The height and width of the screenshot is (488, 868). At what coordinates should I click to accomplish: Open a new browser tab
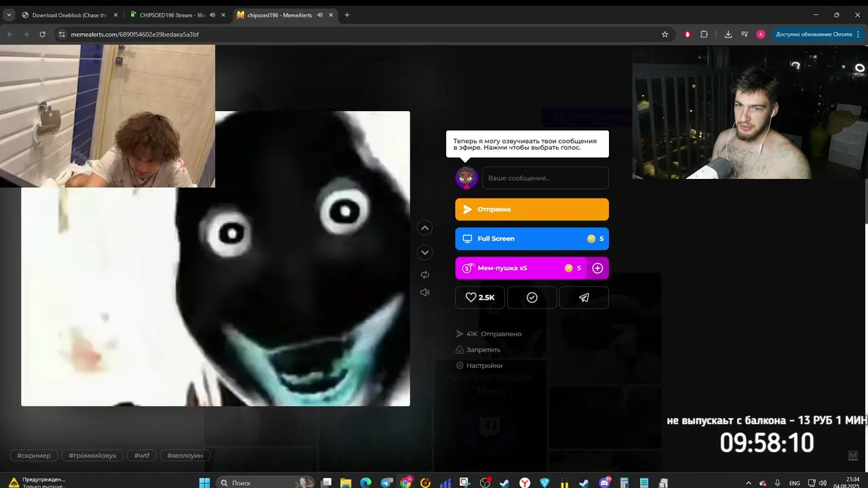[347, 15]
